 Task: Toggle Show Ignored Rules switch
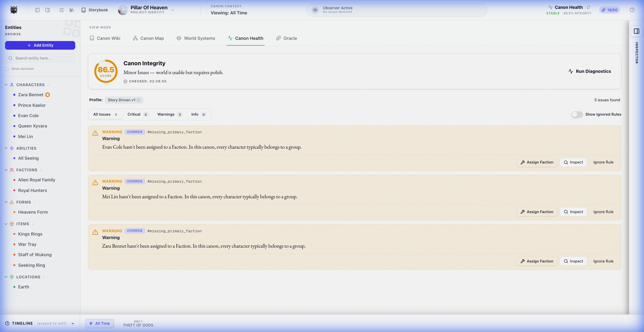point(577,114)
